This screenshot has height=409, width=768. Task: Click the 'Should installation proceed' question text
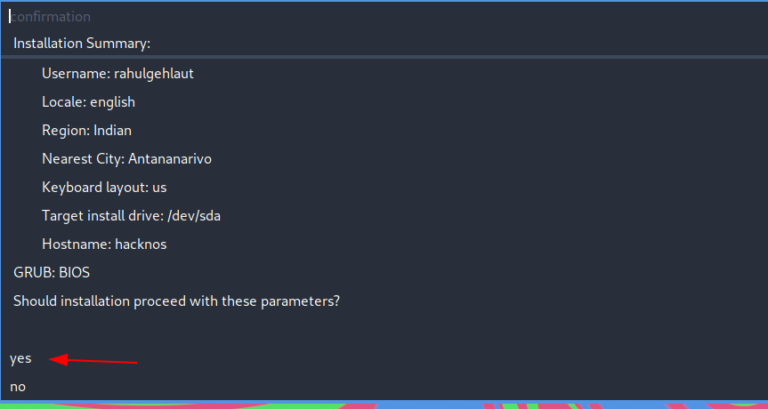coord(176,300)
